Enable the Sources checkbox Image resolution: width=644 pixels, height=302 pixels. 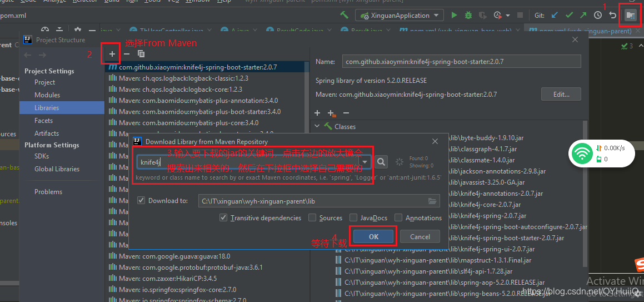point(312,218)
